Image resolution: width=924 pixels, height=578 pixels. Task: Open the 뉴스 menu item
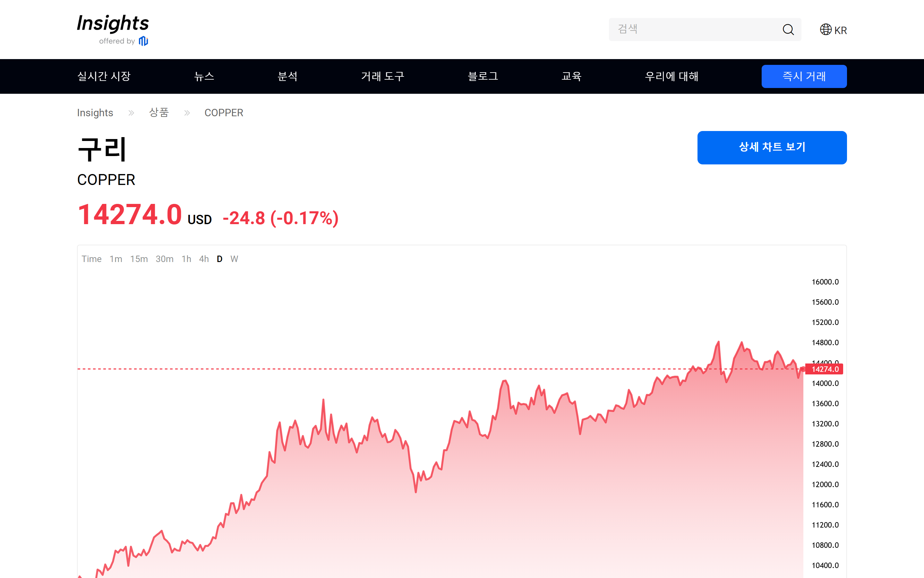pos(204,76)
